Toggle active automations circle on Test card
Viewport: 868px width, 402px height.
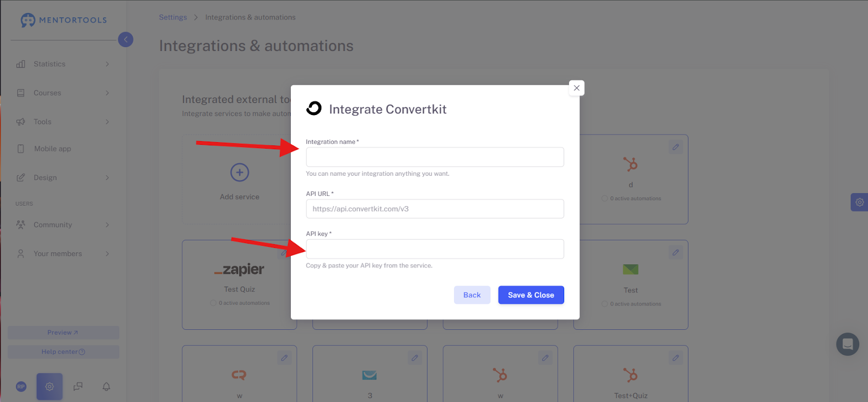(604, 304)
